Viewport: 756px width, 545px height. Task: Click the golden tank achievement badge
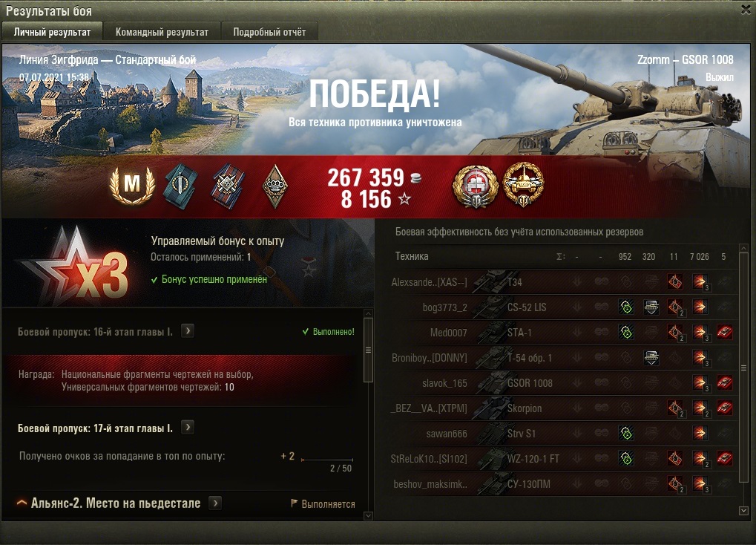pos(524,186)
